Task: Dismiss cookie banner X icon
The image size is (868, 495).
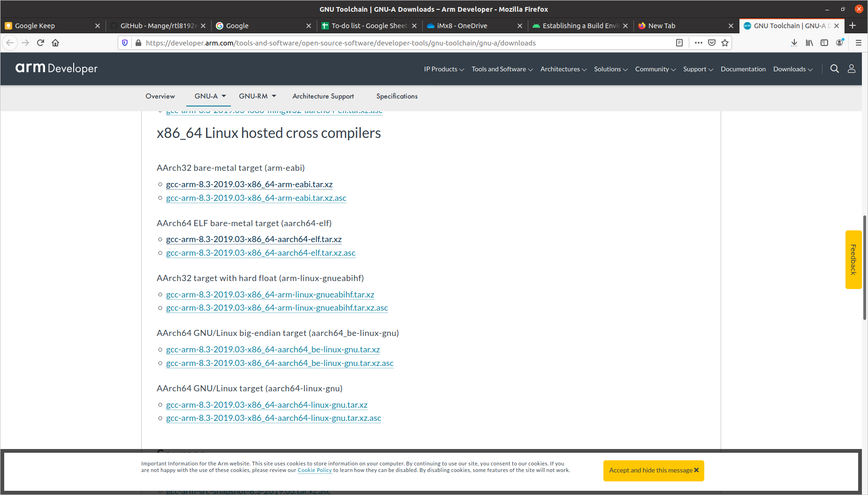Action: pyautogui.click(x=696, y=470)
